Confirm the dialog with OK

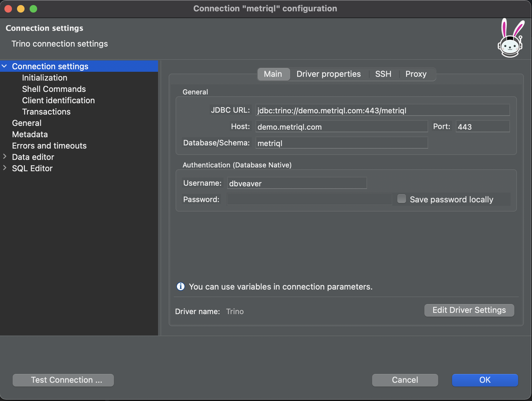click(x=484, y=380)
